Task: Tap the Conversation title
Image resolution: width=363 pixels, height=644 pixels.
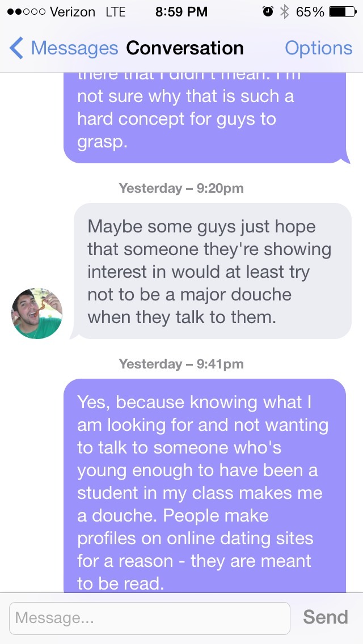Action: point(185,48)
